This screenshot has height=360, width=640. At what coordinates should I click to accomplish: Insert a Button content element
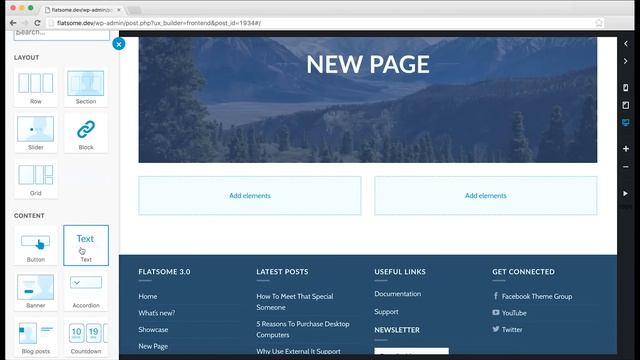pos(36,245)
